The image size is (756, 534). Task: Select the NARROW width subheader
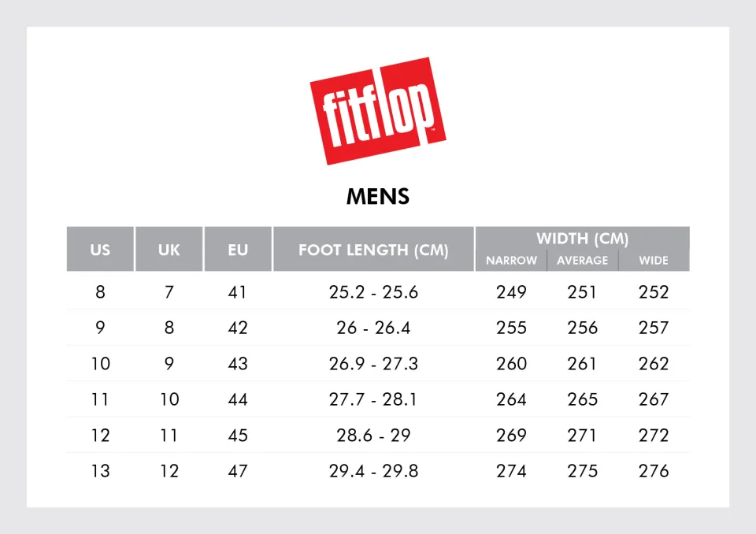point(511,261)
